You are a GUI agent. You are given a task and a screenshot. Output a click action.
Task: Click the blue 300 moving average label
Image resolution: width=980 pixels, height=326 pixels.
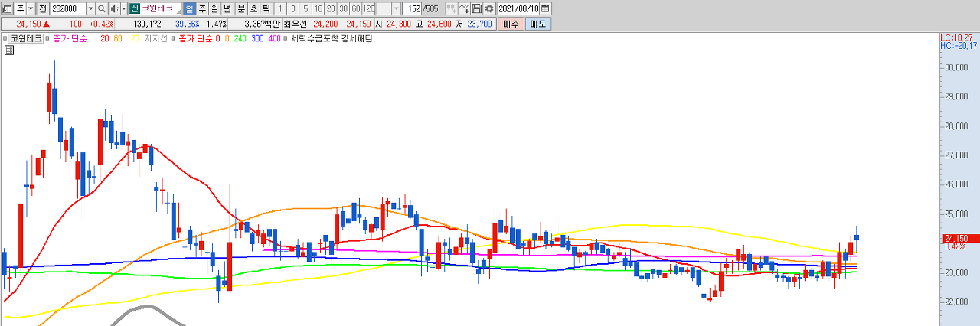pos(258,38)
